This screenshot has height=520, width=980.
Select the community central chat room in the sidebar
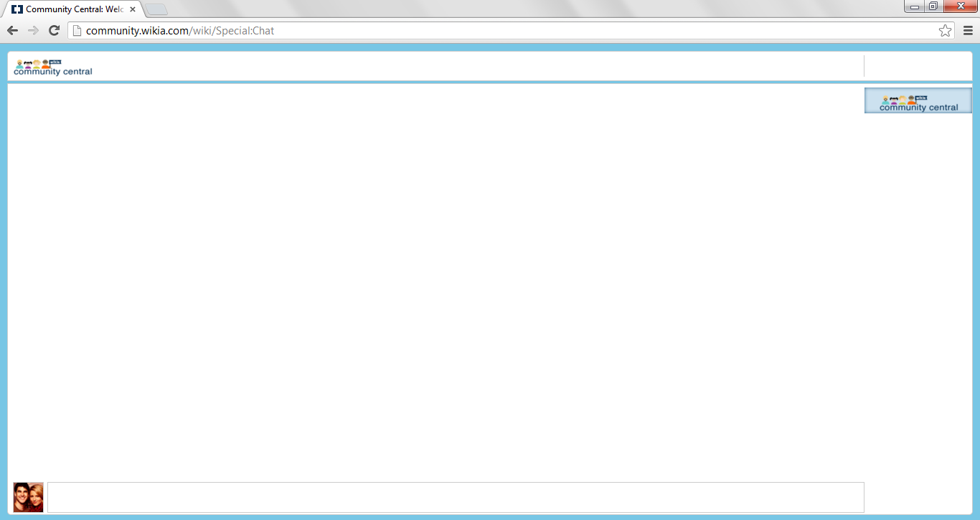(918, 100)
